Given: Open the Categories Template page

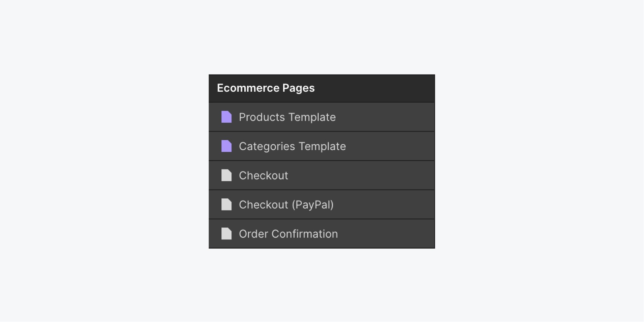Looking at the screenshot, I should (322, 146).
